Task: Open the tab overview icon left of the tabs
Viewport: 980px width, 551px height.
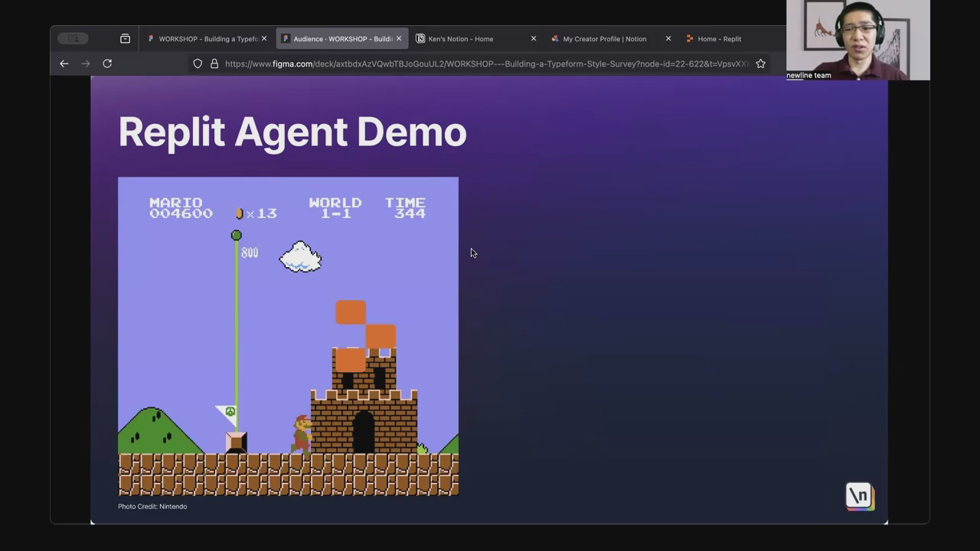Action: (125, 38)
